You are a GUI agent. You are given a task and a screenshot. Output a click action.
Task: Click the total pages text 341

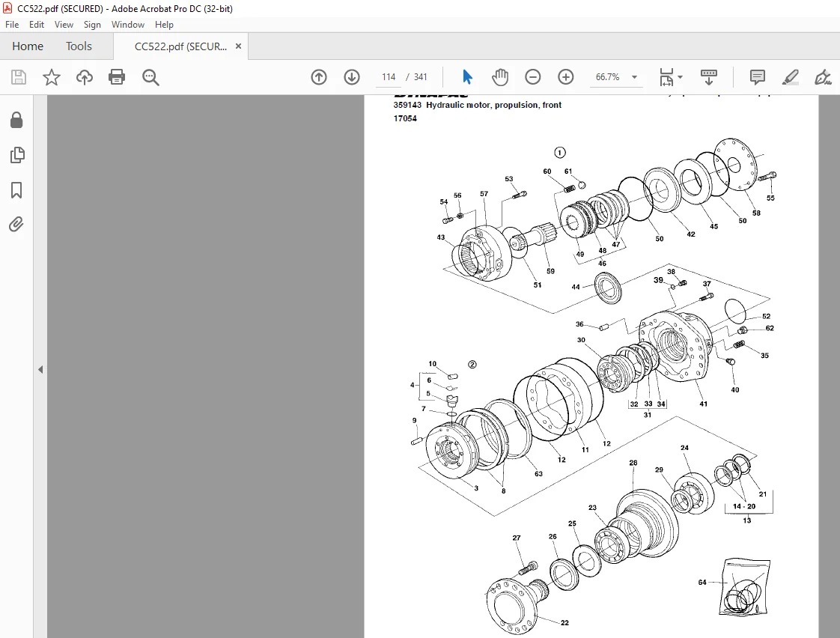point(421,77)
